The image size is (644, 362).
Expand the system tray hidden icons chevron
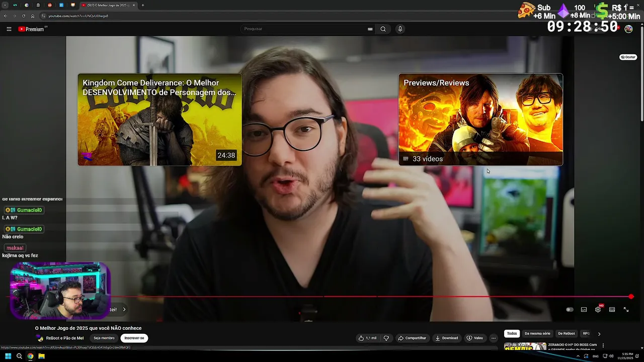578,356
